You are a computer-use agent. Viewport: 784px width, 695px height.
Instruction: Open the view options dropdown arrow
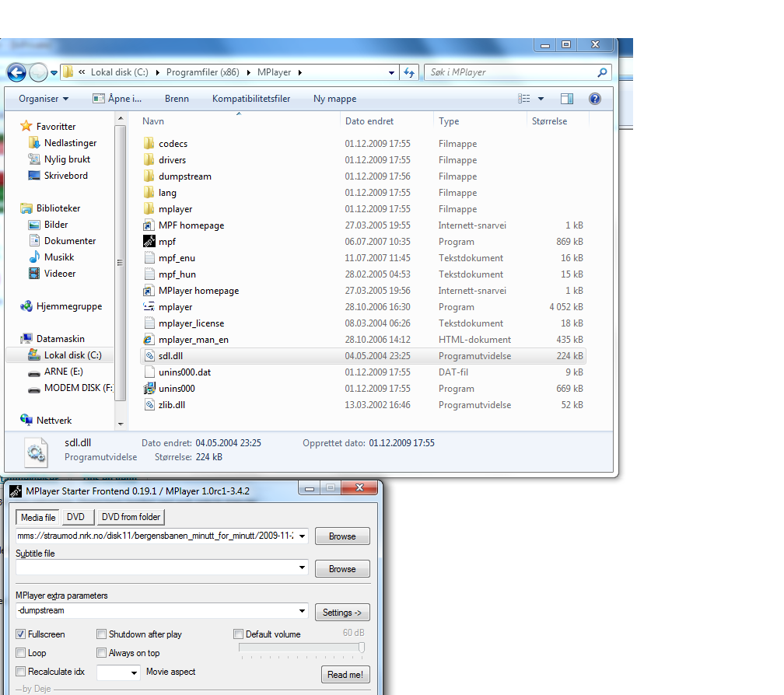[541, 99]
